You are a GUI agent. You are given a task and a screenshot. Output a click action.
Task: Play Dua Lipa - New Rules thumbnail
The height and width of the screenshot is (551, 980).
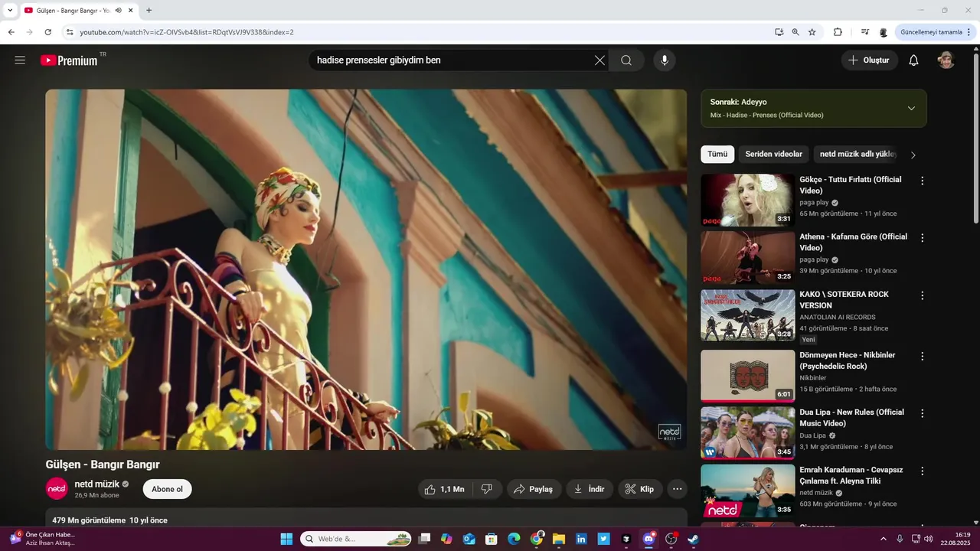tap(747, 432)
